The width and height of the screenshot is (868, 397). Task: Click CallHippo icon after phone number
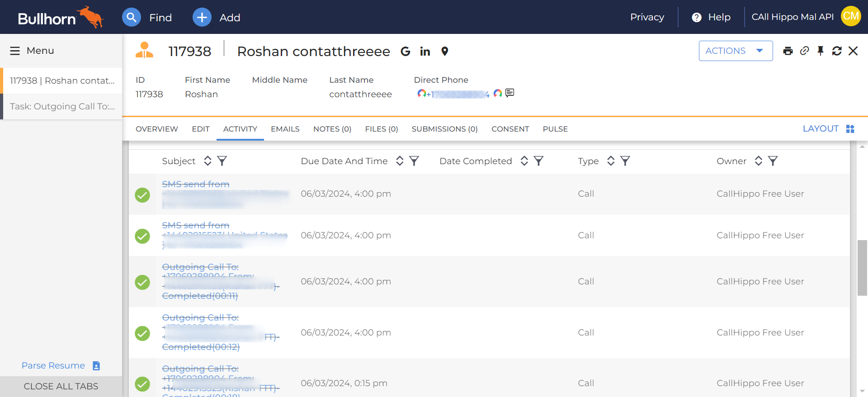click(x=498, y=93)
